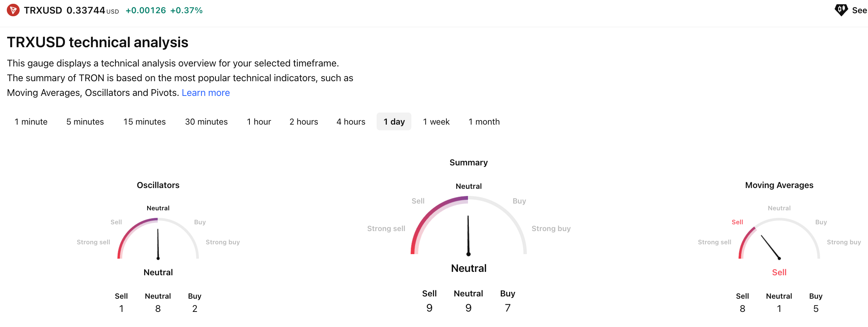Click the Oscillators heading

[158, 185]
